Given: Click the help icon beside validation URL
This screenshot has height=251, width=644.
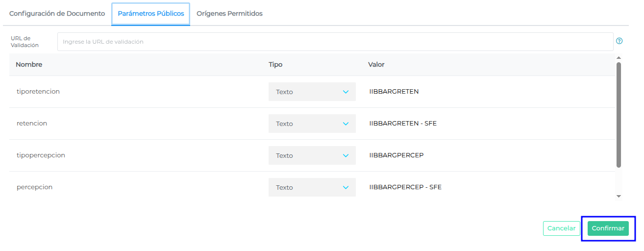Looking at the screenshot, I should 619,41.
